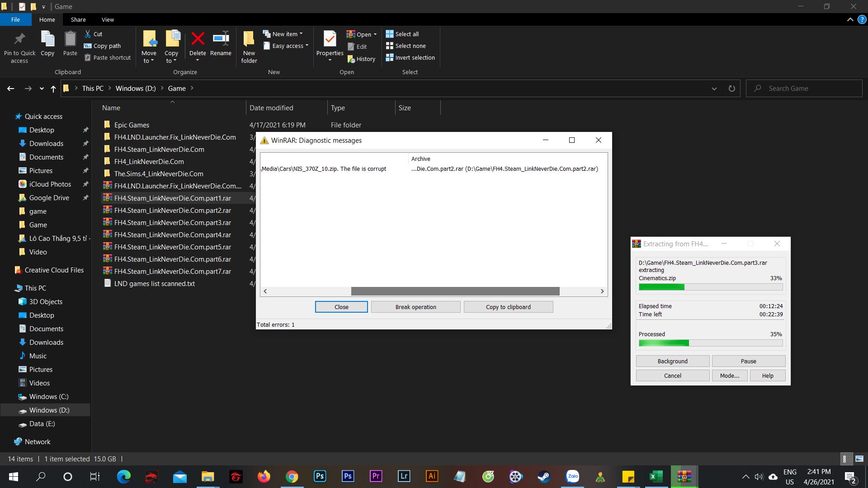This screenshot has width=868, height=488.
Task: Click the Break operation button
Action: 415,307
